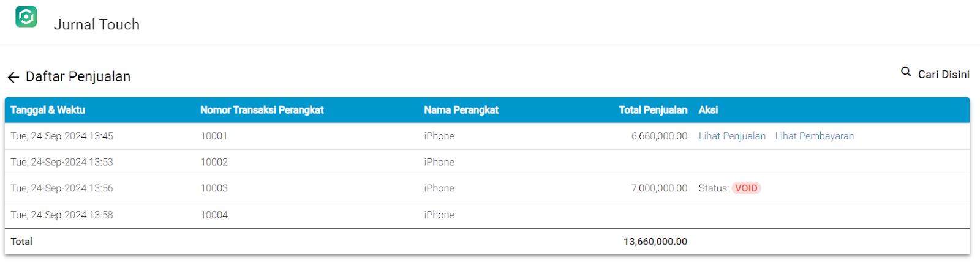Image resolution: width=980 pixels, height=274 pixels.
Task: Sort by Nomor Transaksi Perangkat header
Action: (x=262, y=110)
